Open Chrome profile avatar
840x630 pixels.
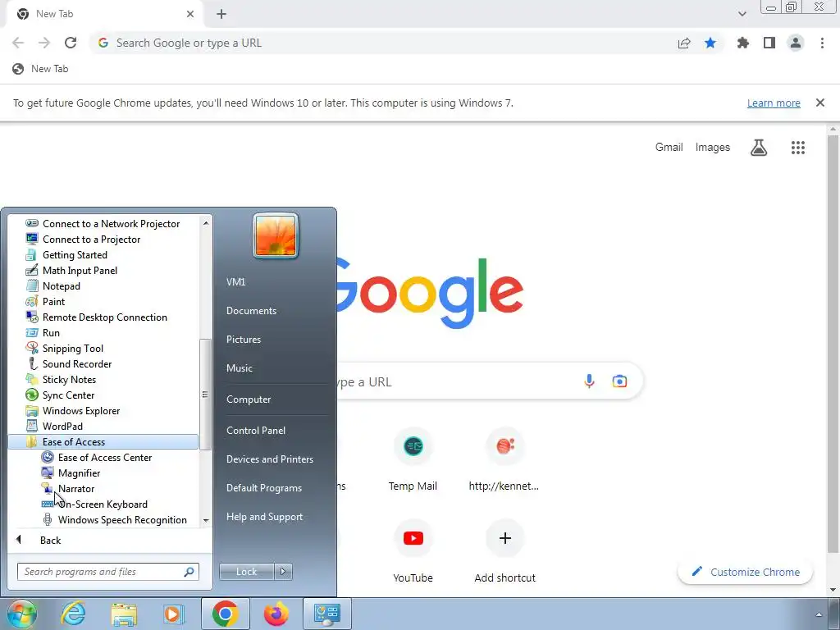click(796, 43)
